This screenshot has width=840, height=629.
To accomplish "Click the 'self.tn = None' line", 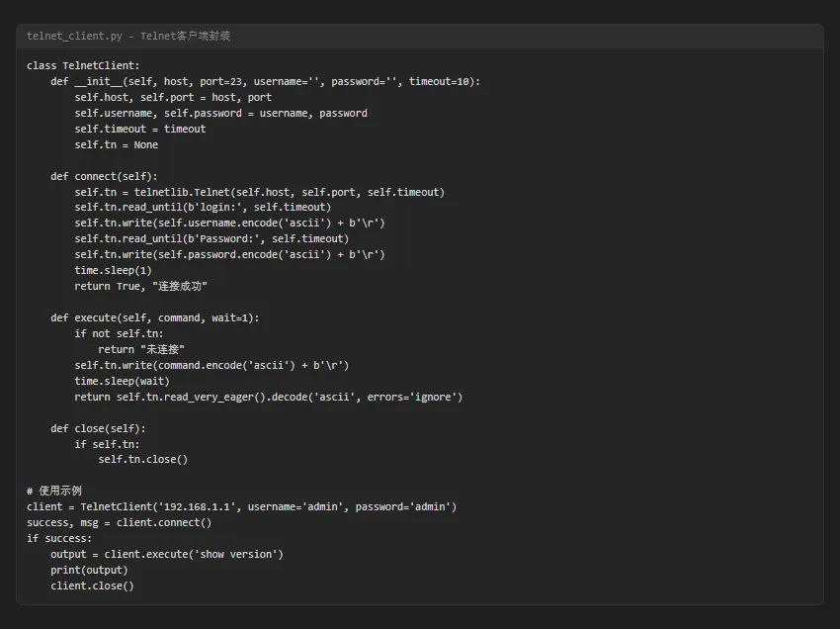I will click(x=116, y=144).
